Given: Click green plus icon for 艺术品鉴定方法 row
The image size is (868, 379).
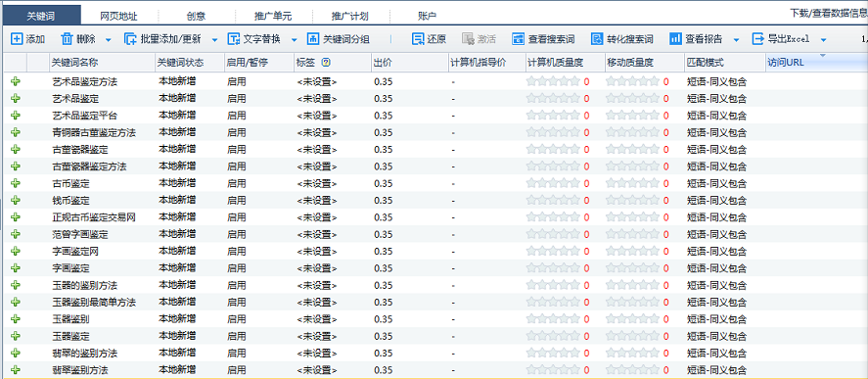Looking at the screenshot, I should point(16,82).
